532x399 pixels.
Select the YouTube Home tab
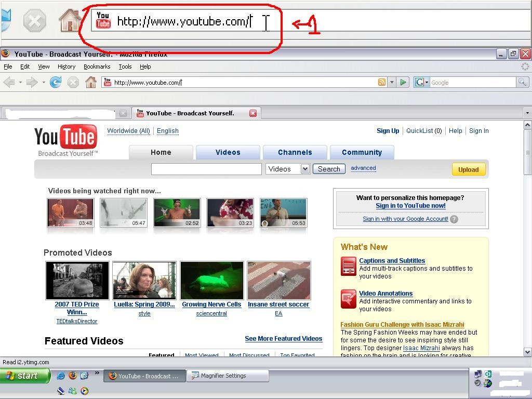(161, 152)
